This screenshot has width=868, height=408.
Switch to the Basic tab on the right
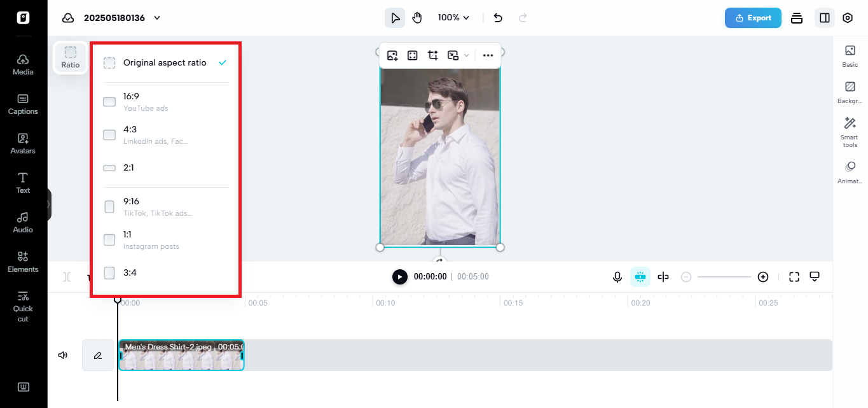850,55
